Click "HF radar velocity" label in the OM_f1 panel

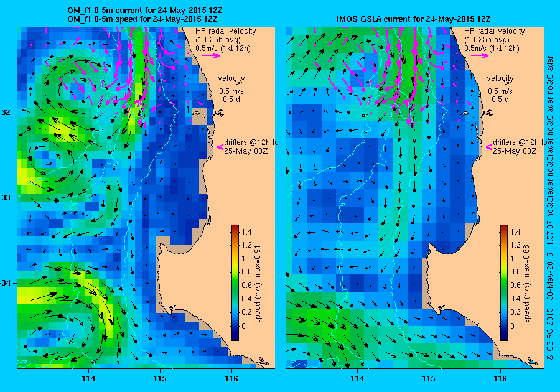pos(226,31)
